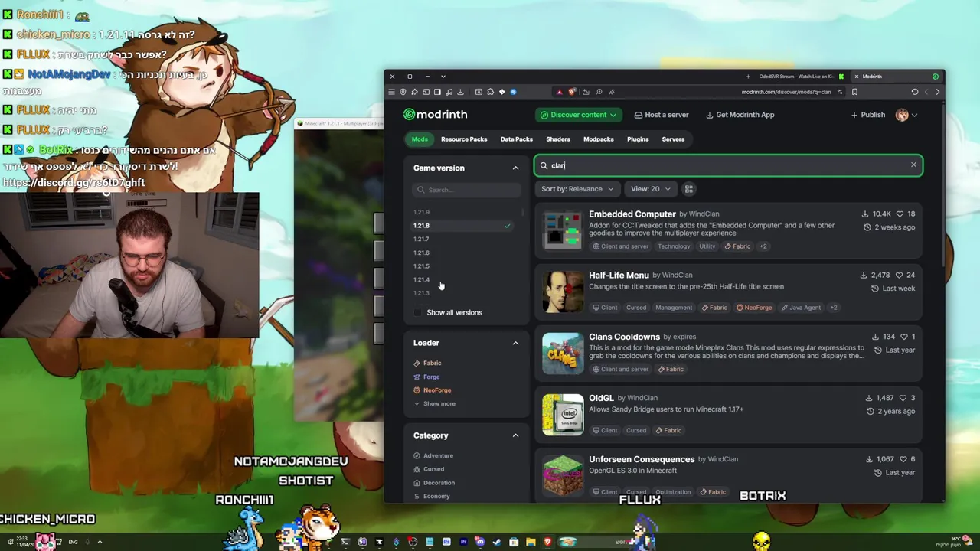
Task: Open the Half-Life Menu mod icon
Action: (x=563, y=292)
